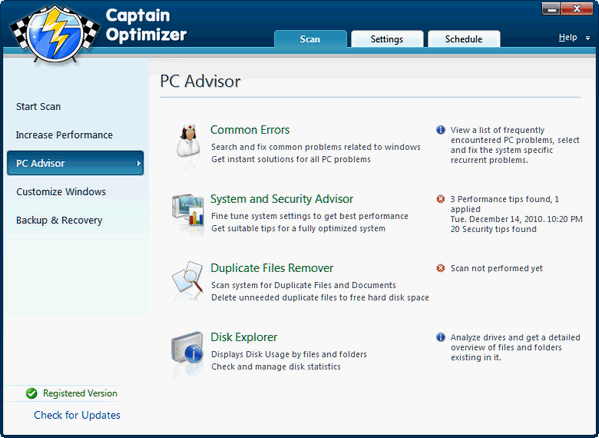Click the red error icon beside Performance tips found
Screen dimensions: 599x438
click(x=440, y=199)
